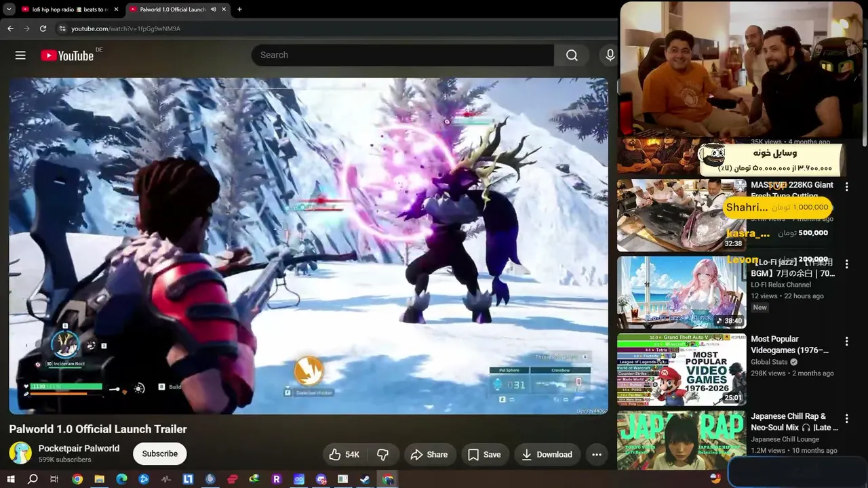Dislike the Palworld trailer video
868x488 pixels.
pyautogui.click(x=382, y=454)
